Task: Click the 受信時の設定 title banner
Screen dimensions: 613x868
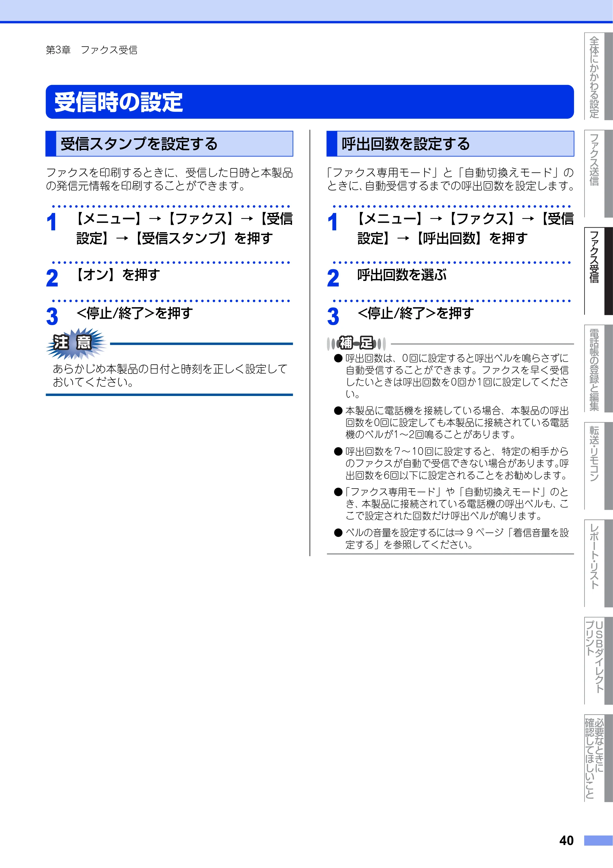Action: click(x=310, y=102)
